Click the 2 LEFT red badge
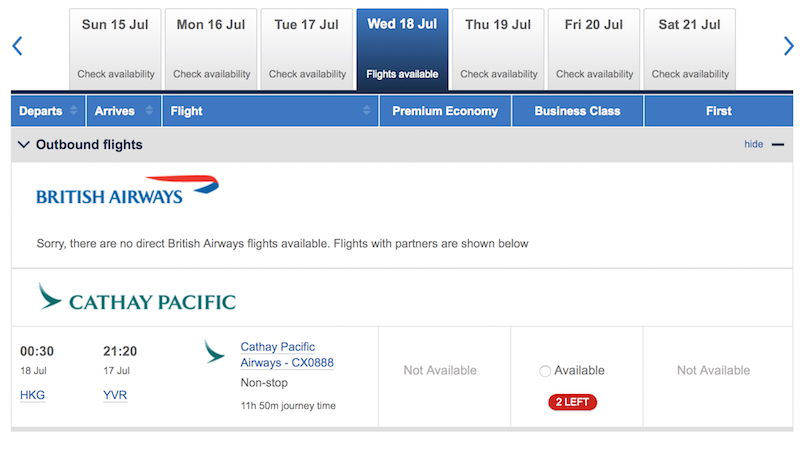The image size is (800, 450). coord(572,402)
